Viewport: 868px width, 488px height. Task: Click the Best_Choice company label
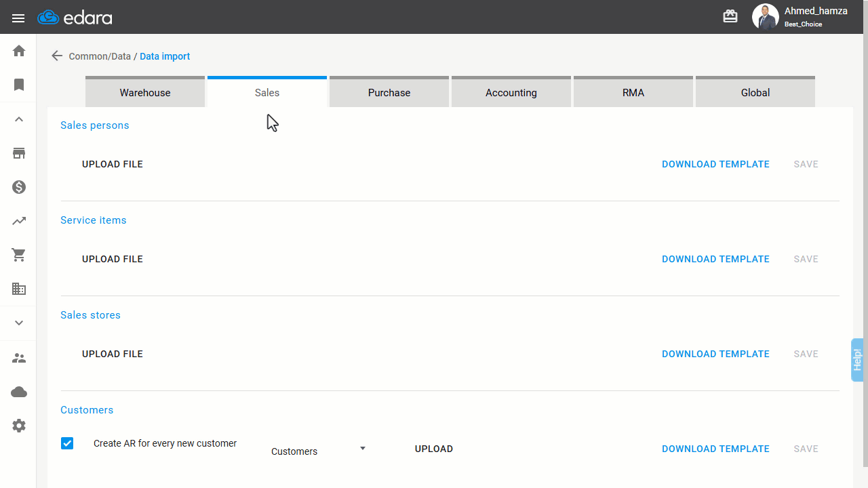point(804,24)
